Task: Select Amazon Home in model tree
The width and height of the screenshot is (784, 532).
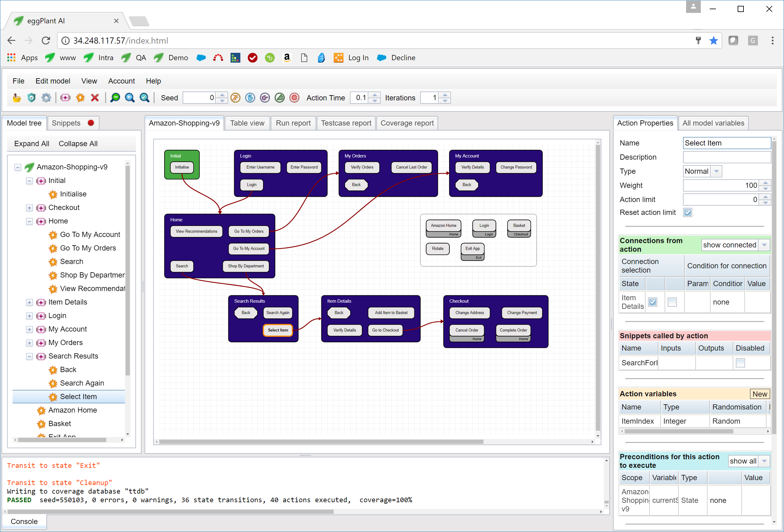Action: point(72,410)
